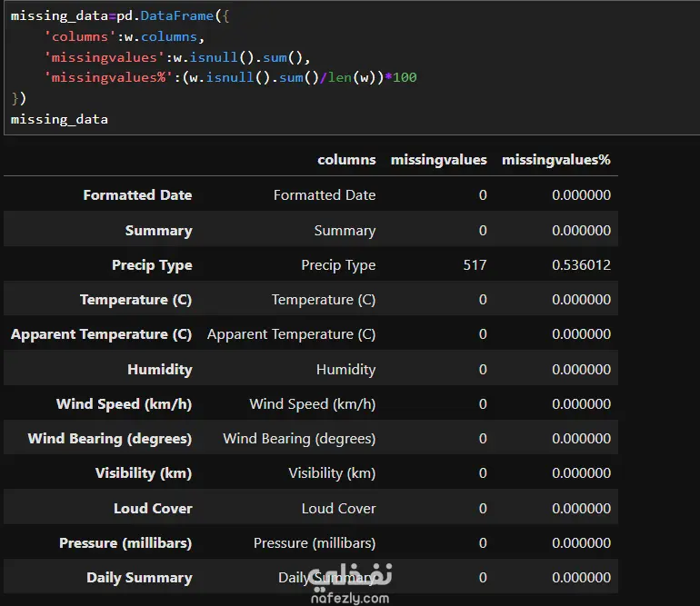Click the 517 missing values cell
The width and height of the screenshot is (700, 606).
click(475, 265)
